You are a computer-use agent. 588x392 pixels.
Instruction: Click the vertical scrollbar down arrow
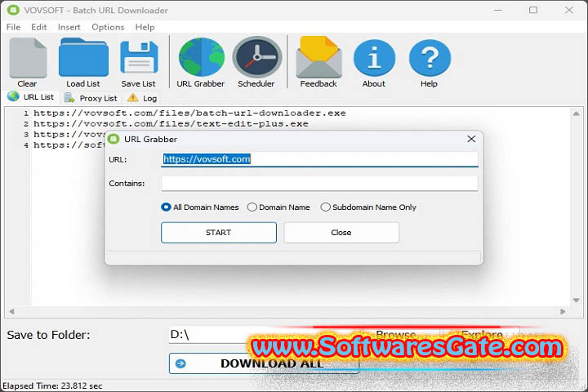click(x=576, y=300)
